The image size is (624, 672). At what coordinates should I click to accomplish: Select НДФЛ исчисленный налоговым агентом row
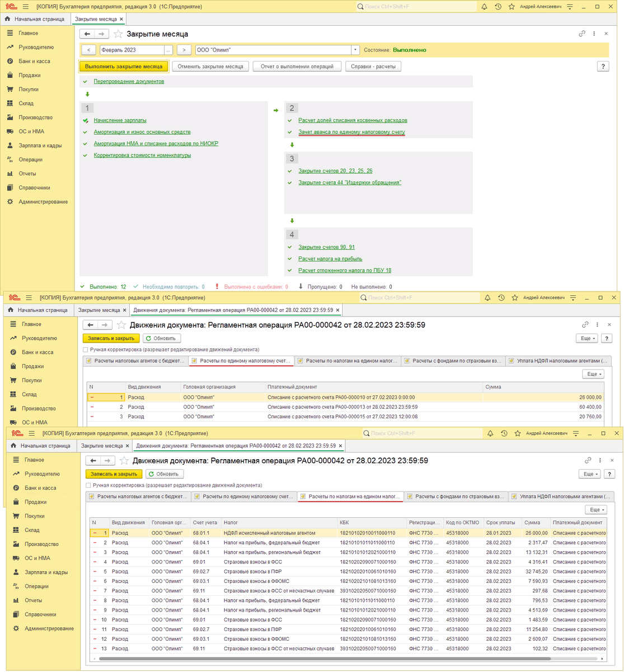[348, 533]
